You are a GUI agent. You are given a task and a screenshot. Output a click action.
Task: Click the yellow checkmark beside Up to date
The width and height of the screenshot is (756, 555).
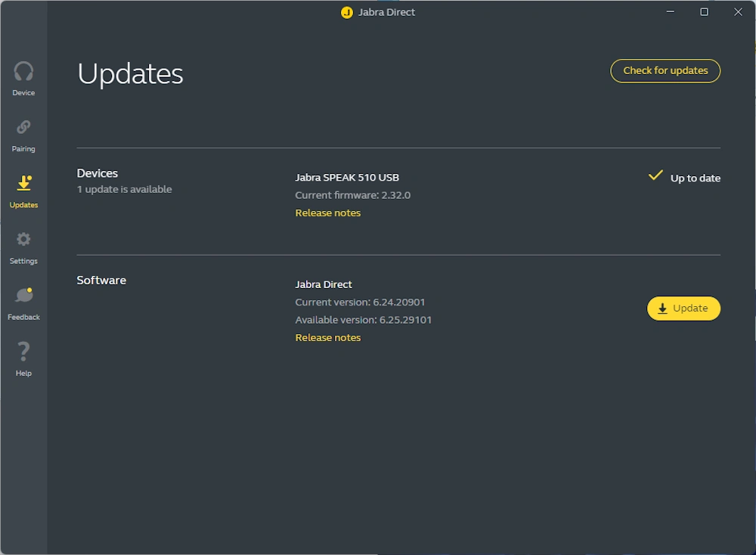(655, 176)
